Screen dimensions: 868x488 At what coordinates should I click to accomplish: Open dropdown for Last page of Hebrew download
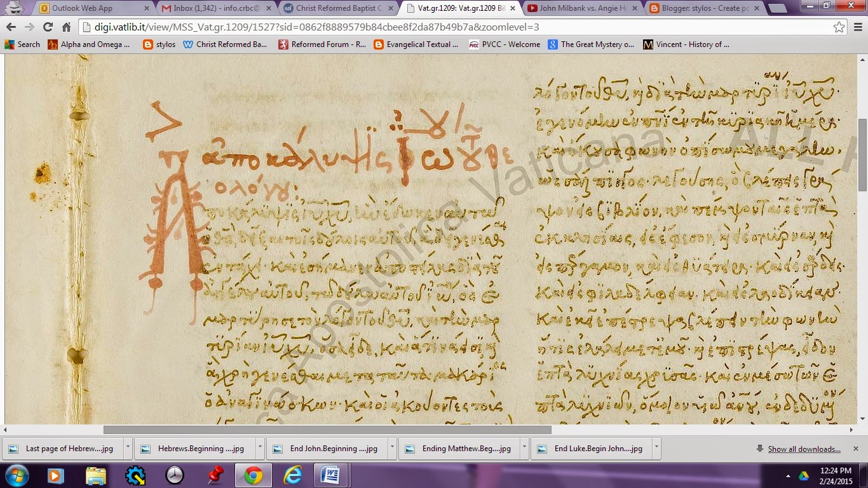tap(128, 449)
